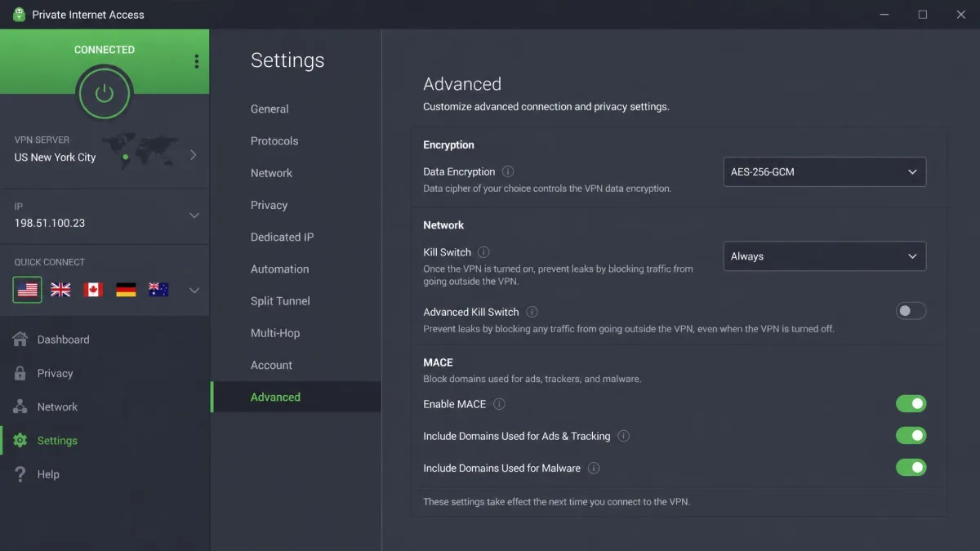This screenshot has height=551, width=980.
Task: Minimize the Private Internet Access window
Action: click(885, 15)
